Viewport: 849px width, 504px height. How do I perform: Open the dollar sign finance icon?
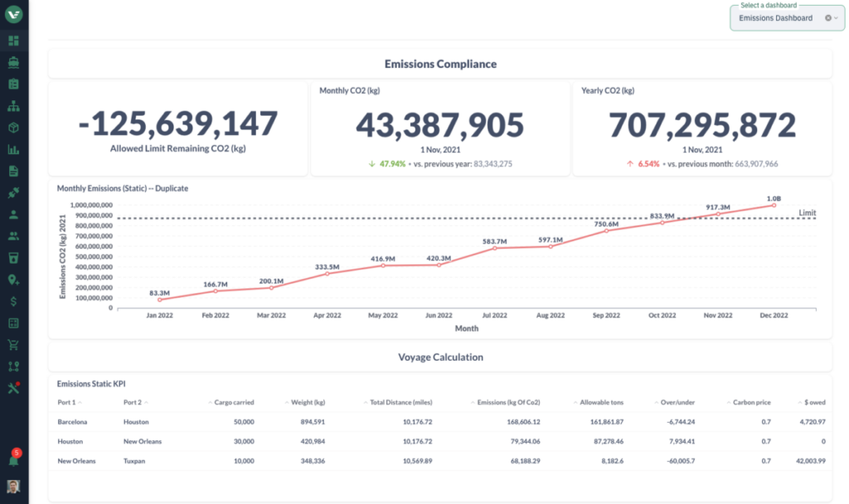pos(13,301)
